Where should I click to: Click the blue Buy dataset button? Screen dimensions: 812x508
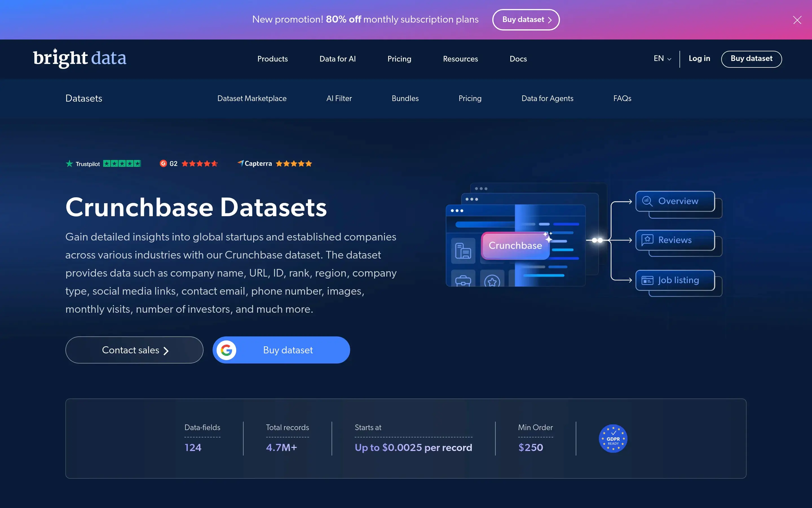[x=281, y=350]
